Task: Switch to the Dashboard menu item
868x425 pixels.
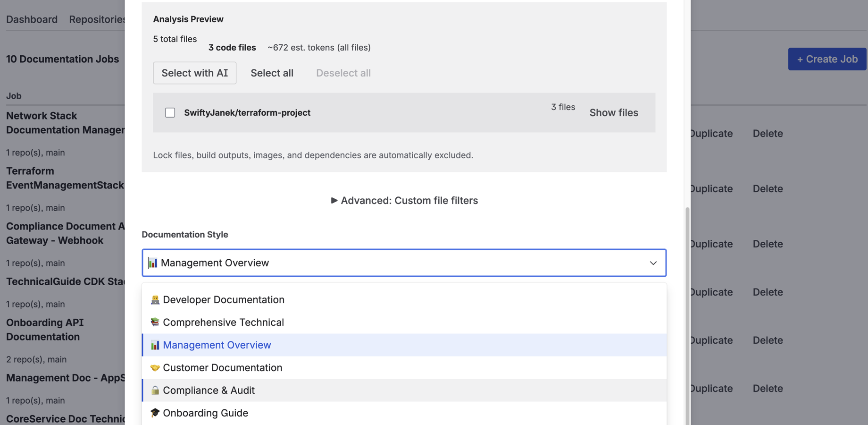Action: tap(31, 19)
